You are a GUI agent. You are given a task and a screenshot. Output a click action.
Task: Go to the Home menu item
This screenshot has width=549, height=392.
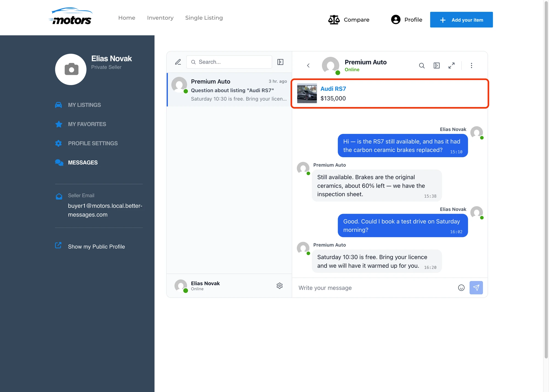click(127, 18)
